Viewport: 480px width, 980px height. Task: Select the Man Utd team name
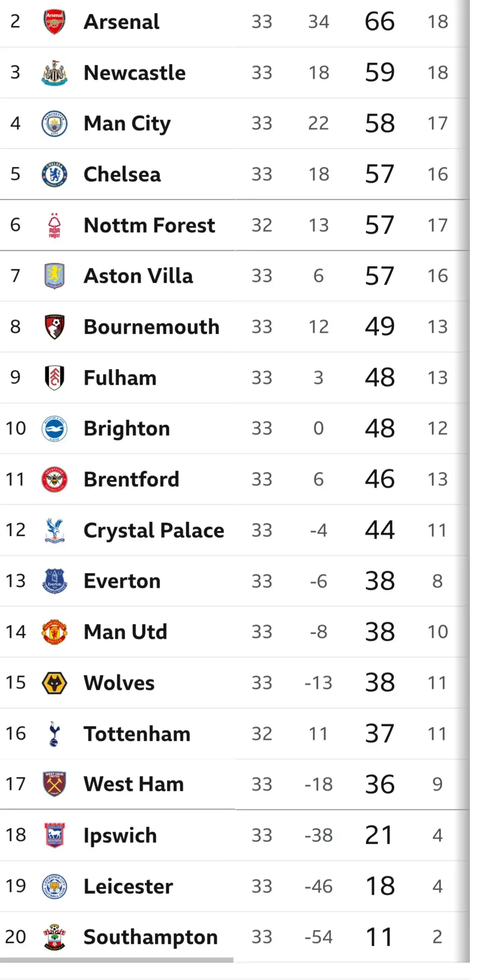point(125,632)
